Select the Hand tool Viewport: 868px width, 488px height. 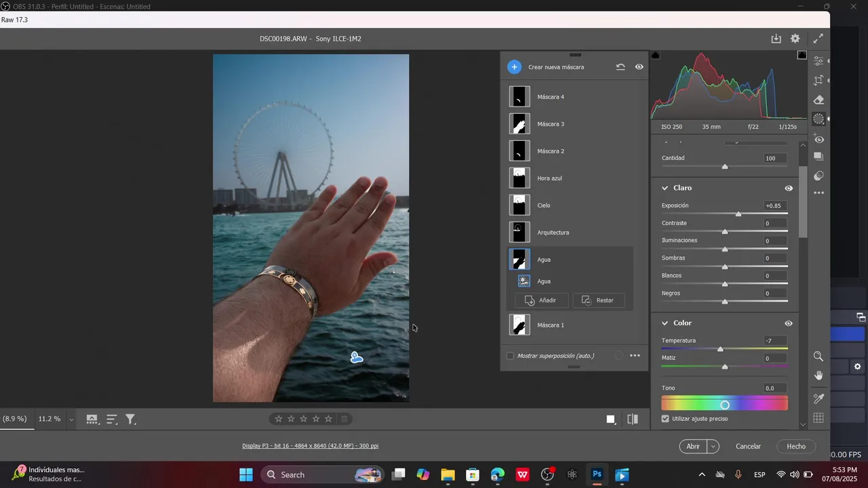(x=818, y=375)
